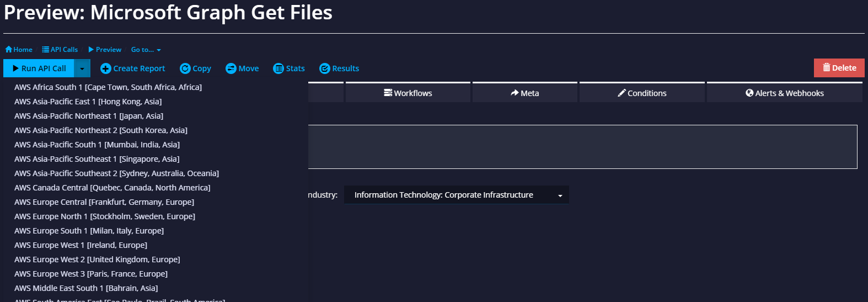Open the API Calls breadcrumb link
This screenshot has width=868, height=302.
coord(60,49)
